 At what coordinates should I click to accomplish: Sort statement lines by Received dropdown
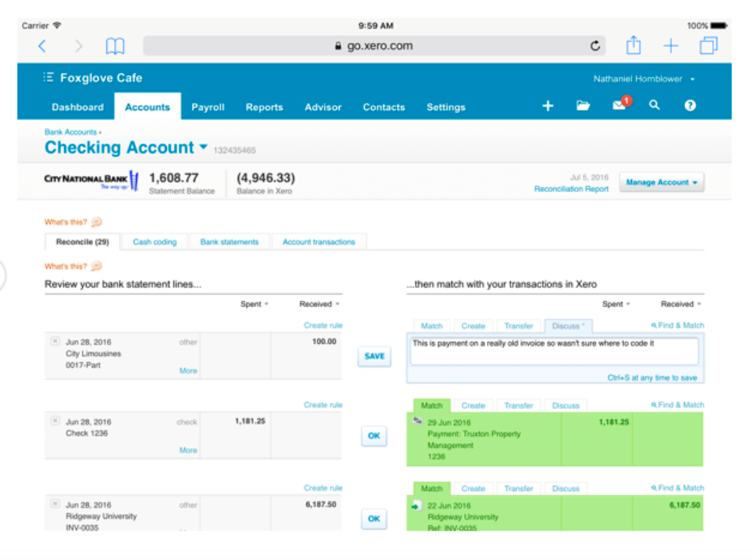click(319, 304)
